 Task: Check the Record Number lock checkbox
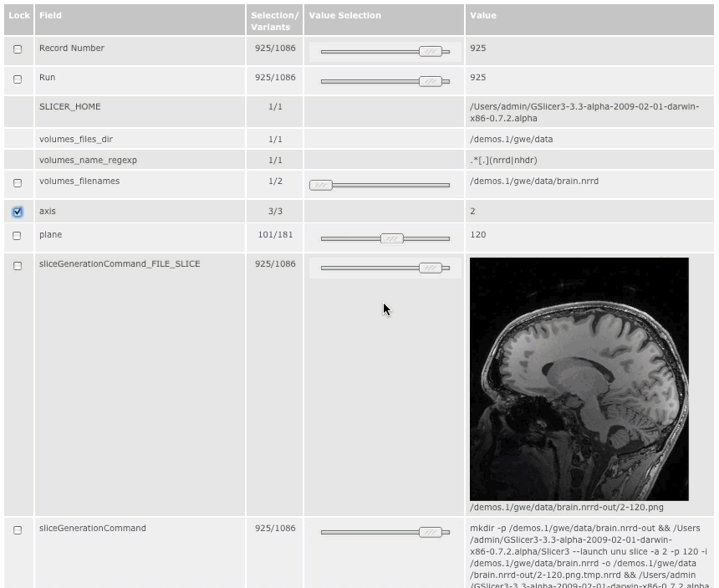point(18,49)
